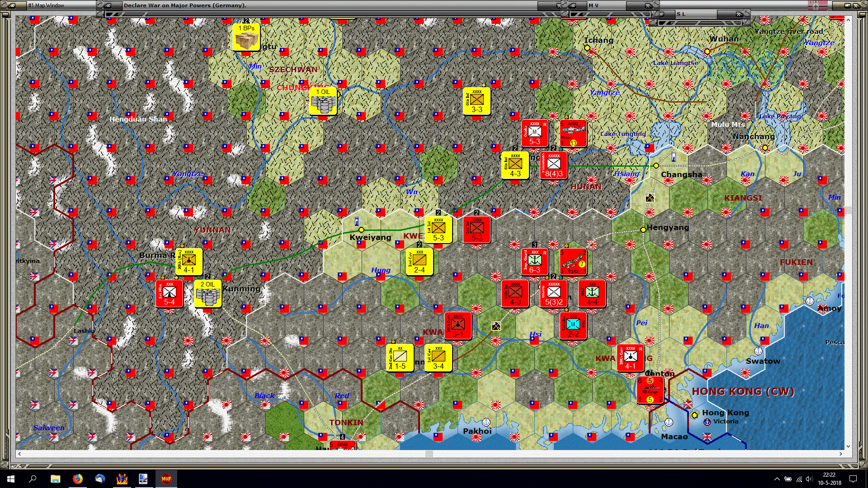Select the A6M2 fighter counter rated 13
Viewport: 868px width, 488px height.
point(573,133)
